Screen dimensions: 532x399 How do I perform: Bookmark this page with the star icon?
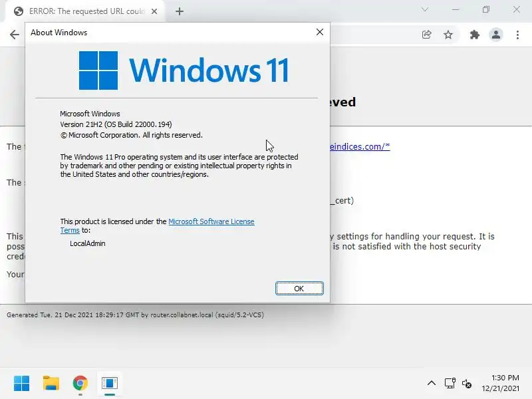(x=448, y=35)
